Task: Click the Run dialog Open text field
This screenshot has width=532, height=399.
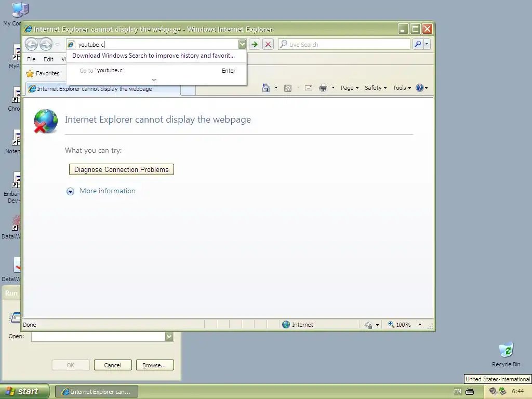Action: point(98,336)
